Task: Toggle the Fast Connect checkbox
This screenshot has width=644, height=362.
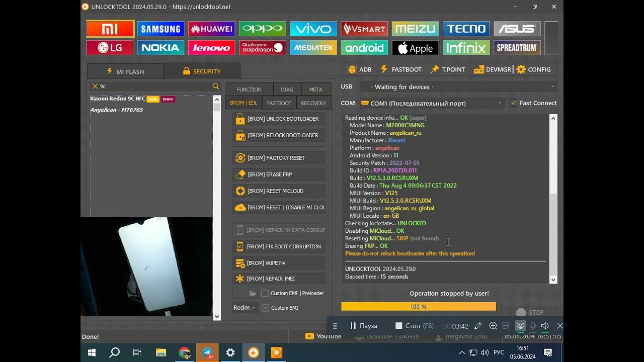Action: [513, 103]
